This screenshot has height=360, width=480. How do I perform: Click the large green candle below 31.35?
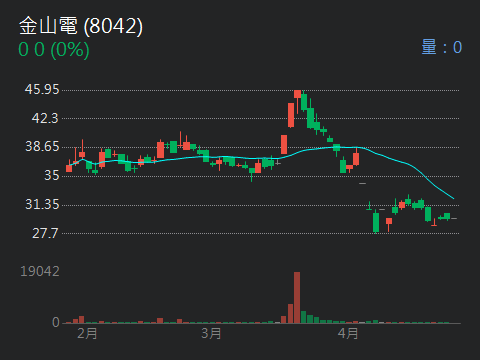tap(376, 222)
